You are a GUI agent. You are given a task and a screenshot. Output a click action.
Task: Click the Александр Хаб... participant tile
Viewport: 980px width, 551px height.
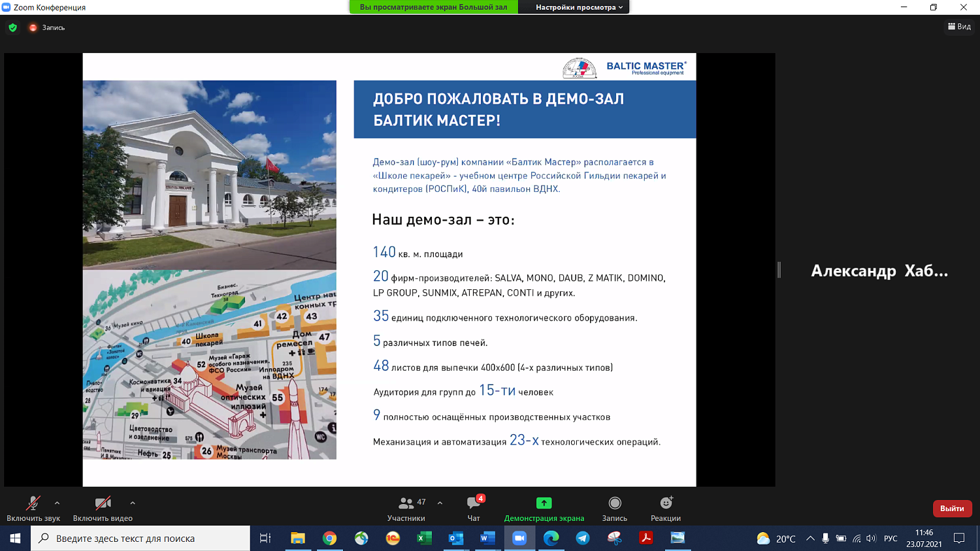point(879,271)
